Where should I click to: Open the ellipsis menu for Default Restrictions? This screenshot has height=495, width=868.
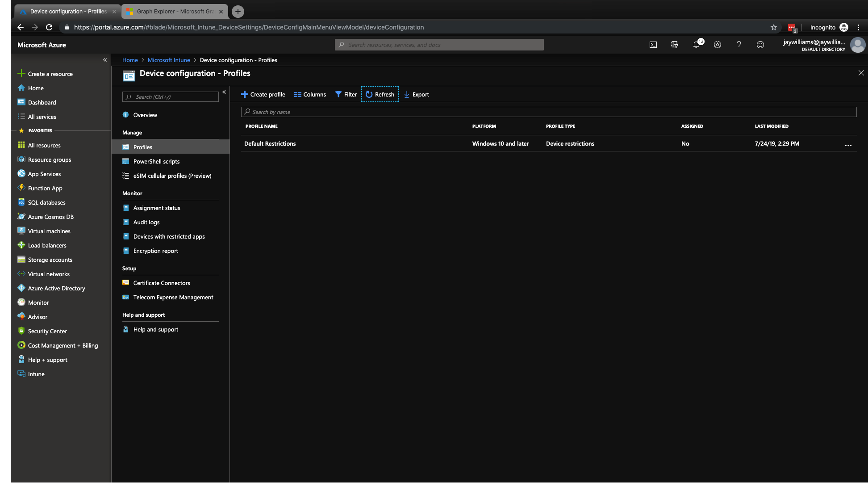[x=848, y=145]
